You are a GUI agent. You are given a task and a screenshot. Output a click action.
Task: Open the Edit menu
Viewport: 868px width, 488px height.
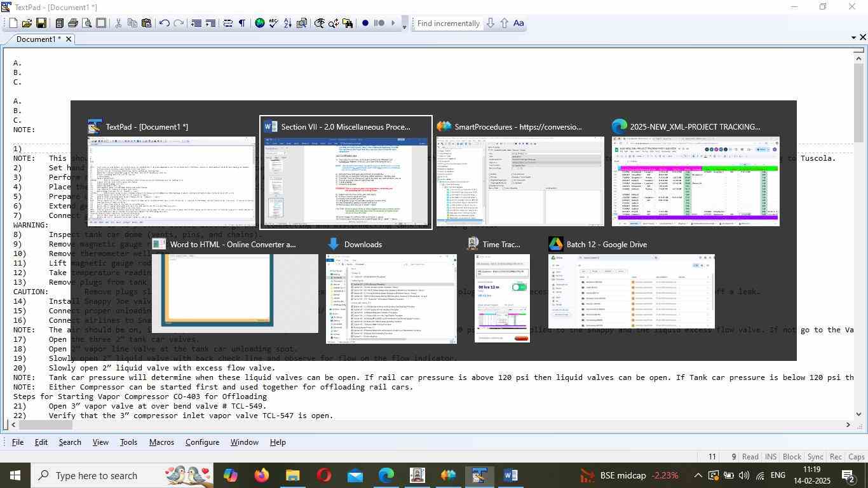pyautogui.click(x=41, y=442)
